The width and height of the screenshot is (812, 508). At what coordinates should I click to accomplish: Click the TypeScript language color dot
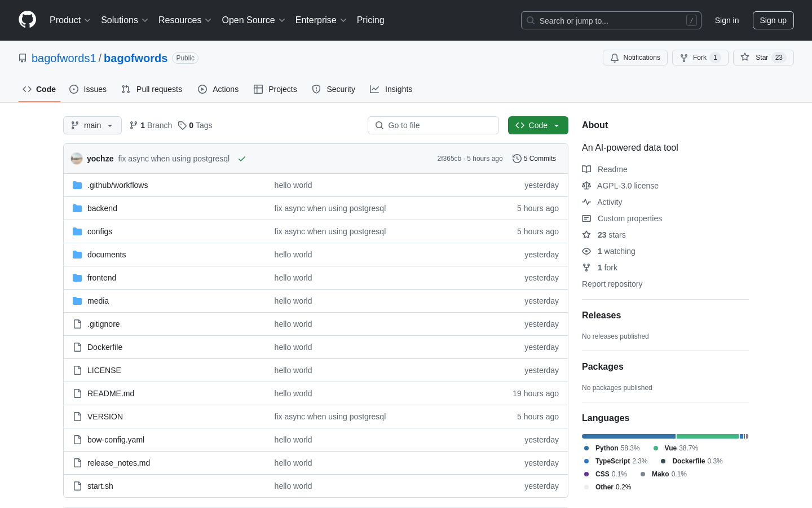coord(586,461)
